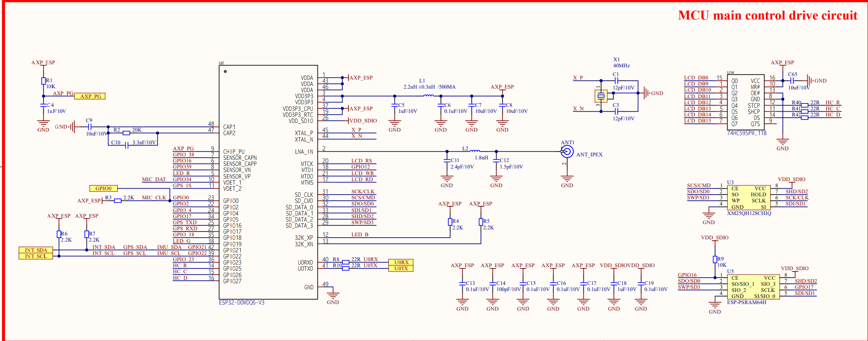
Task: Select the yellow U0TX port
Action: (401, 268)
